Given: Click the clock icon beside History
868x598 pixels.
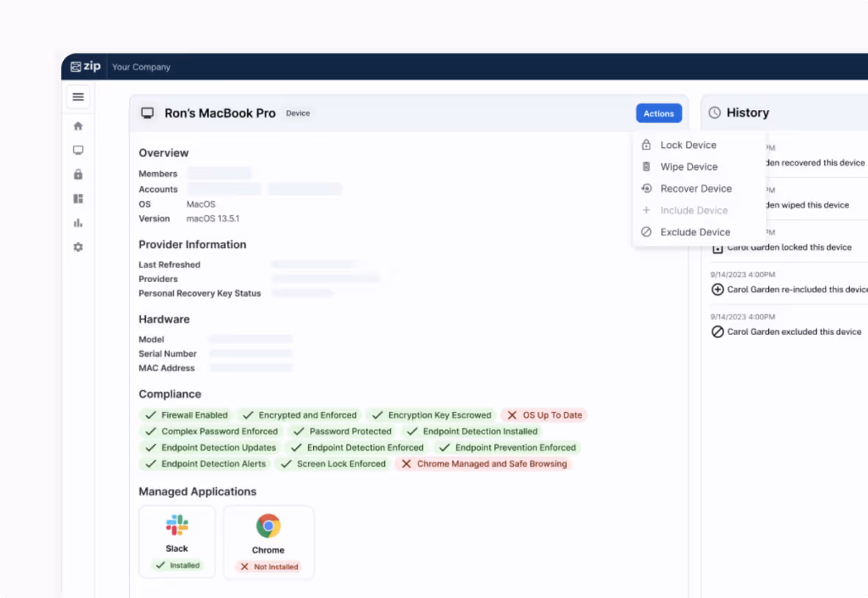Looking at the screenshot, I should 713,112.
